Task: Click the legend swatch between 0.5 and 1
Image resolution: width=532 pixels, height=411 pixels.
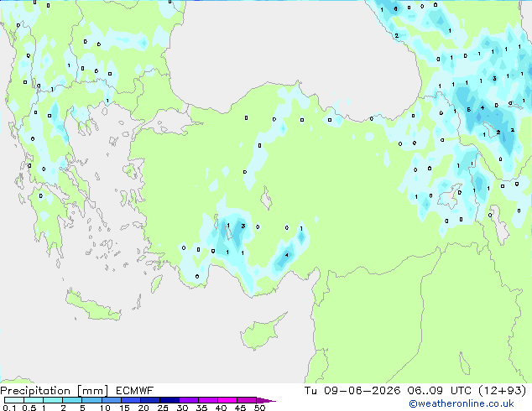Action: [34, 400]
